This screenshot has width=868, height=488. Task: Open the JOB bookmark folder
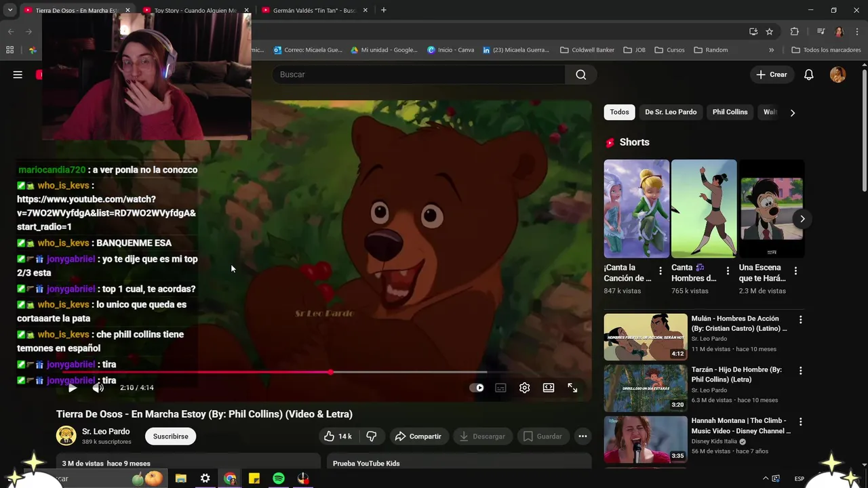point(634,49)
